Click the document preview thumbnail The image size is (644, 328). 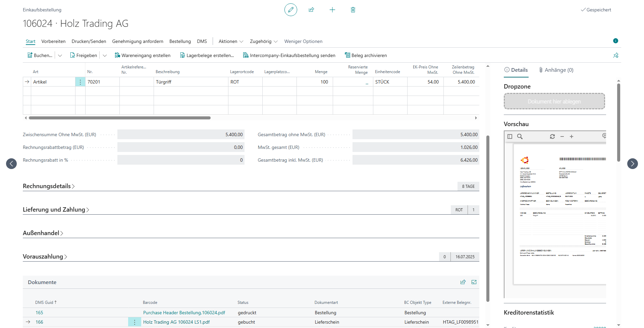(x=559, y=214)
